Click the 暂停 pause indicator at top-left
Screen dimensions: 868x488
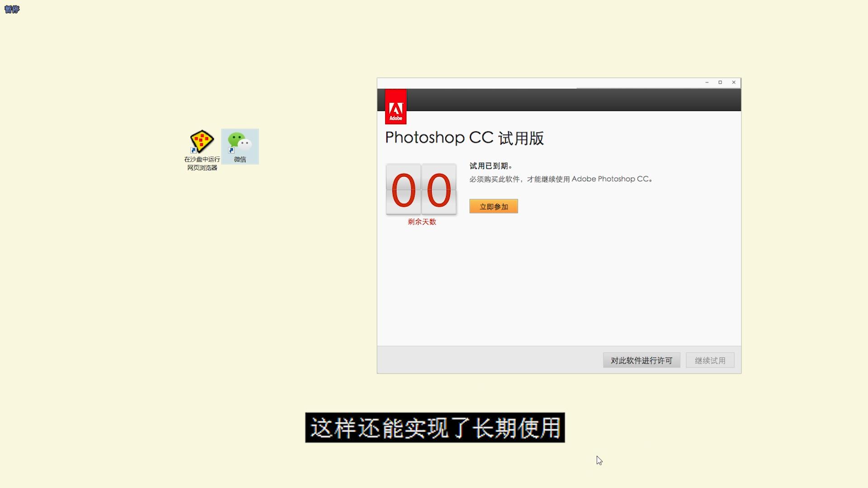coord(11,9)
